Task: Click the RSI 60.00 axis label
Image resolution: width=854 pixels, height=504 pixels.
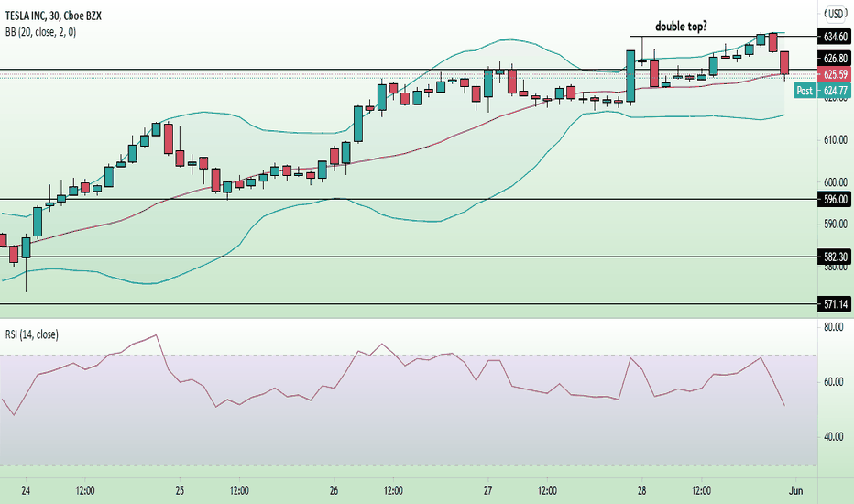Action: [x=833, y=382]
